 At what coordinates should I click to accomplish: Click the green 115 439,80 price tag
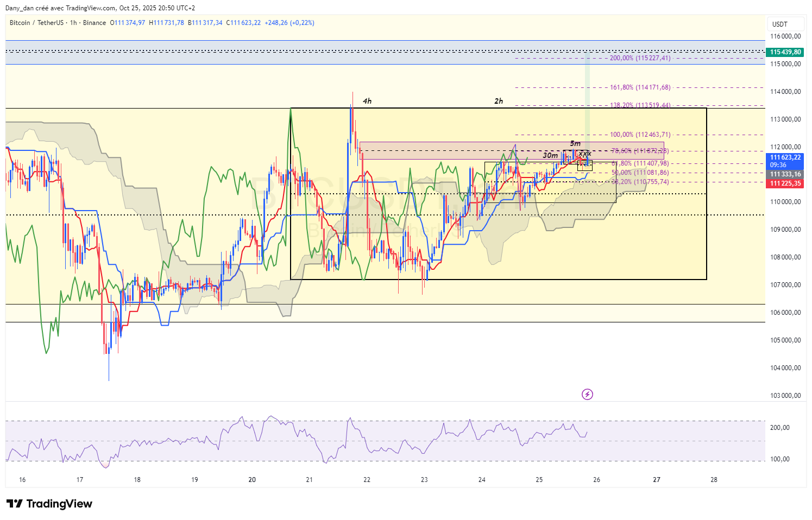tap(785, 52)
